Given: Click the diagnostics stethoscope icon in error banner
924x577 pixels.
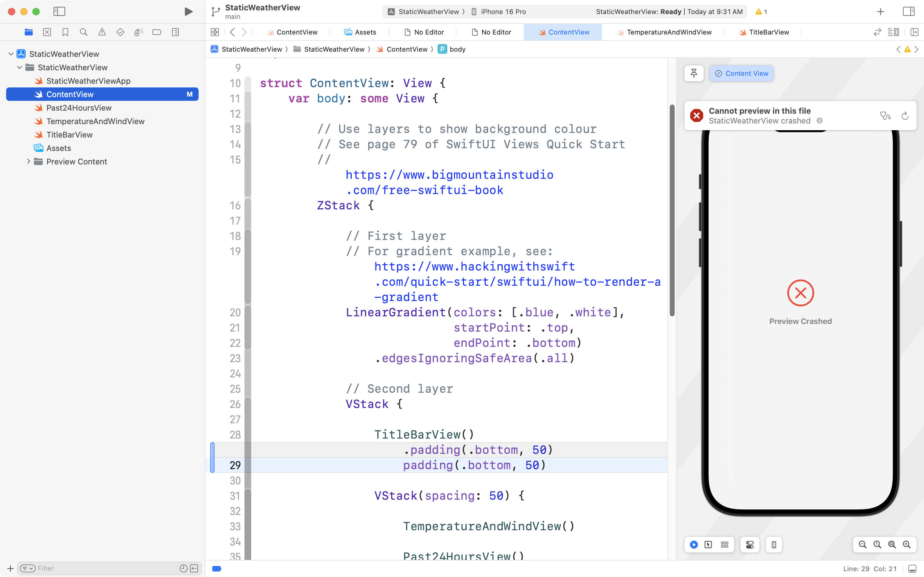Looking at the screenshot, I should [x=885, y=116].
